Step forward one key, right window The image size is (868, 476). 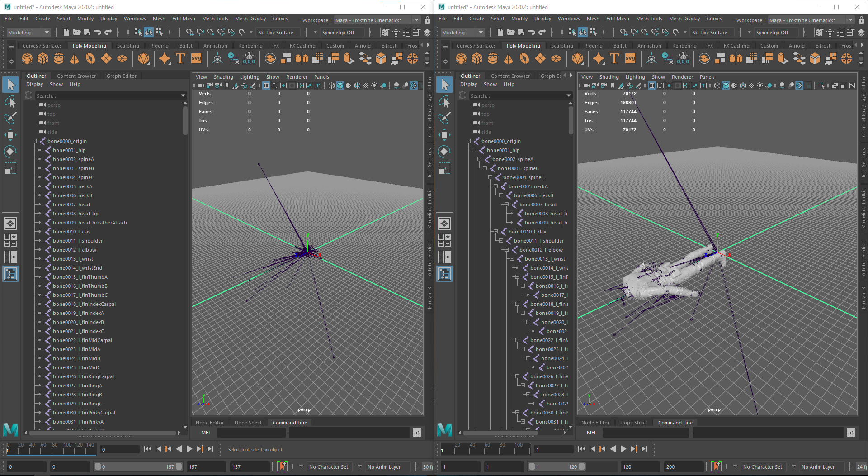(634, 449)
